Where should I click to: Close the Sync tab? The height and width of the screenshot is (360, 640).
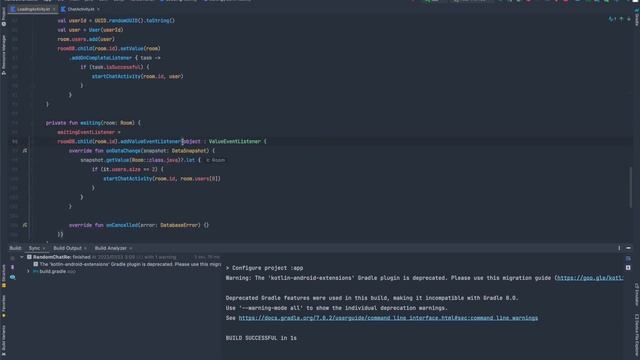coord(44,248)
